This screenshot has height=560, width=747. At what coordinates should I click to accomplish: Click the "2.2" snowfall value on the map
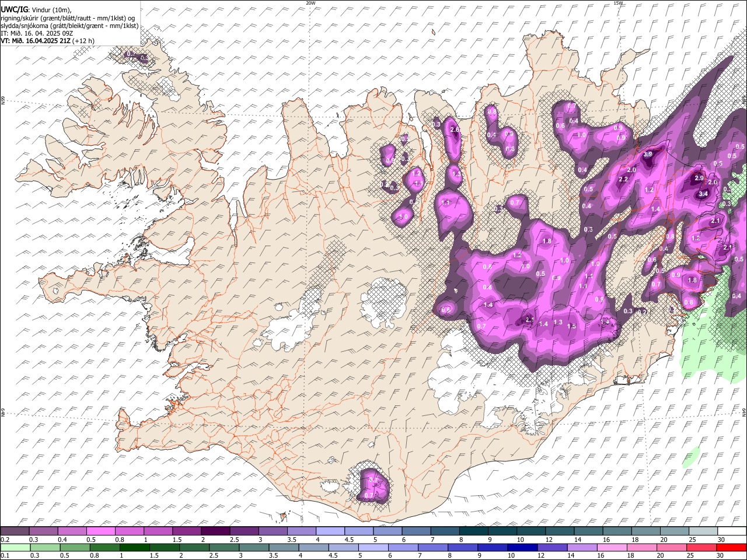pyautogui.click(x=623, y=179)
